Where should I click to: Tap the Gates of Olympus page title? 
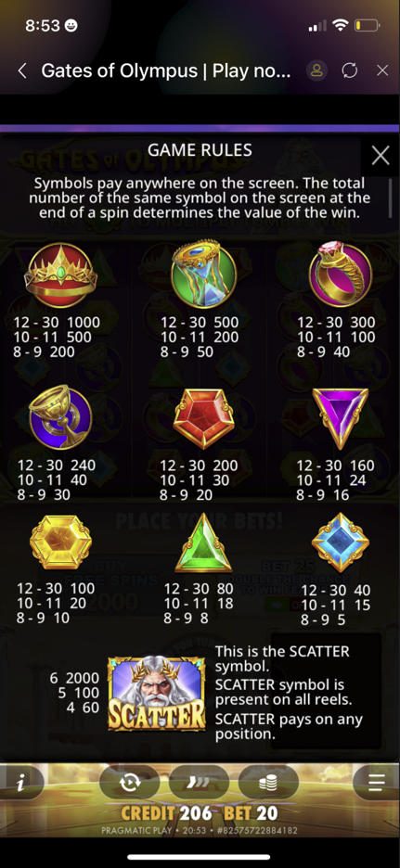(x=165, y=70)
